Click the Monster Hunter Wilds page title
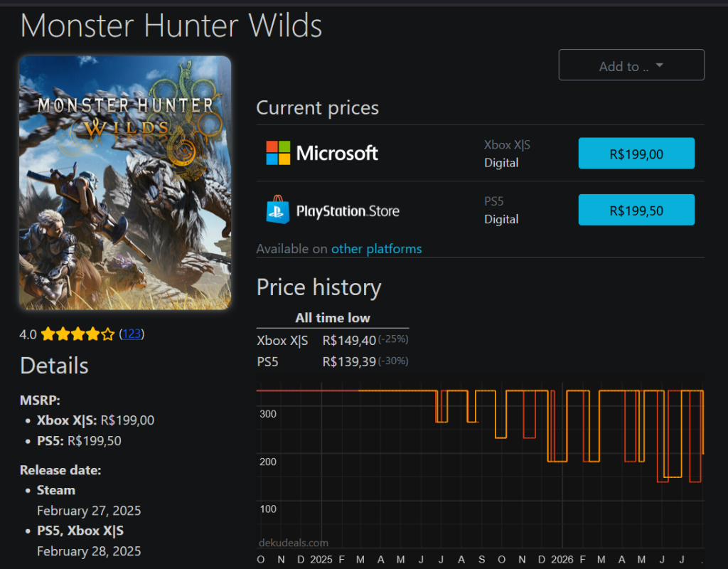 pos(171,26)
